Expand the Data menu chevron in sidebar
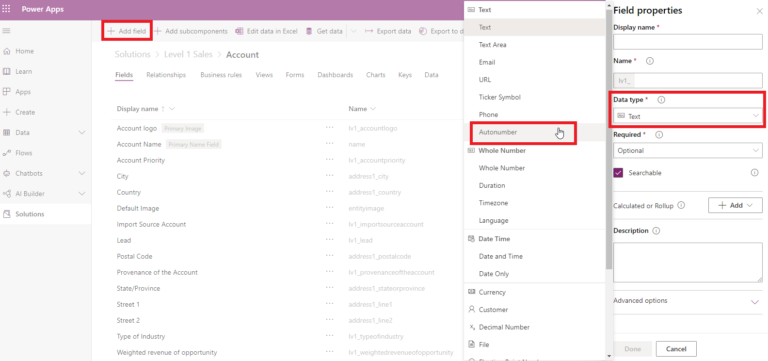Viewport: 768px width, 361px height. click(x=82, y=133)
